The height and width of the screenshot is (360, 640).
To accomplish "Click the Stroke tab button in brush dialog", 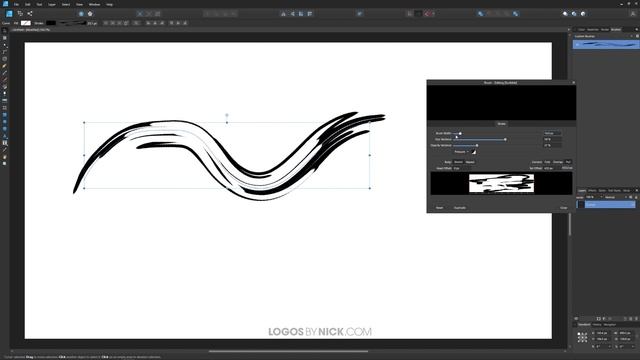I will coord(502,124).
